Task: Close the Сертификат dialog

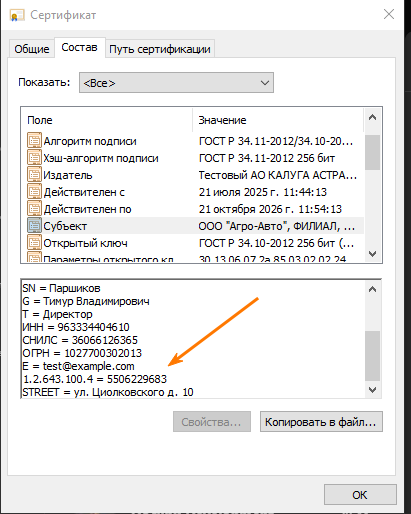Action: [389, 14]
